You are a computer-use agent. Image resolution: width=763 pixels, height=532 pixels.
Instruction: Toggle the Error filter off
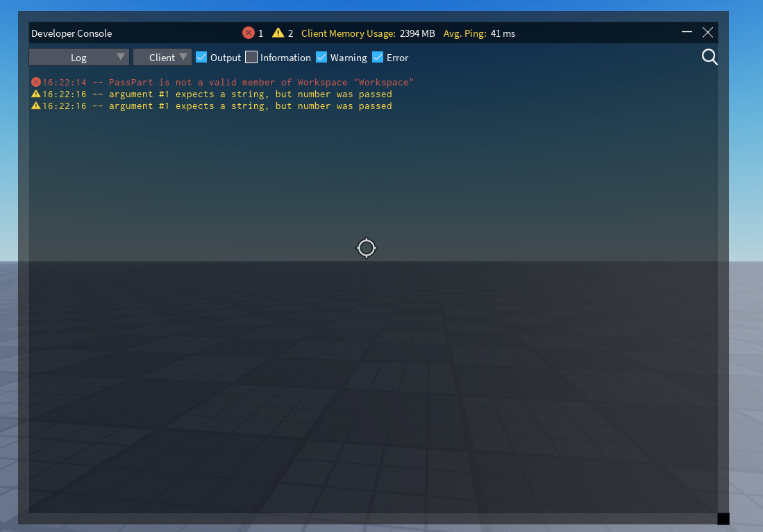point(377,57)
